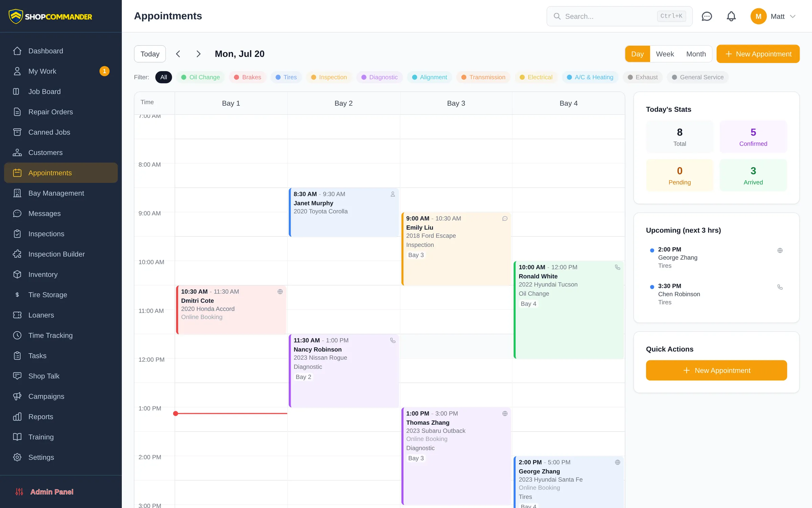
Task: Open the Loaners ticket icon
Action: [x=17, y=315]
